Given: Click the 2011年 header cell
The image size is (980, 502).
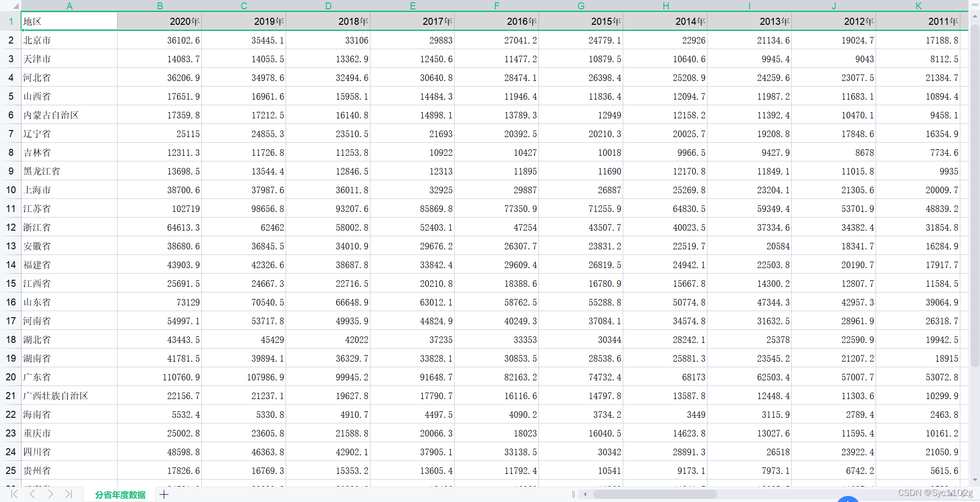Looking at the screenshot, I should (x=918, y=22).
